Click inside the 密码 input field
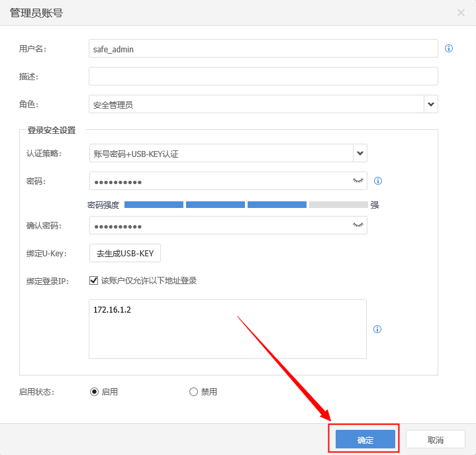This screenshot has height=455, width=476. coord(218,181)
